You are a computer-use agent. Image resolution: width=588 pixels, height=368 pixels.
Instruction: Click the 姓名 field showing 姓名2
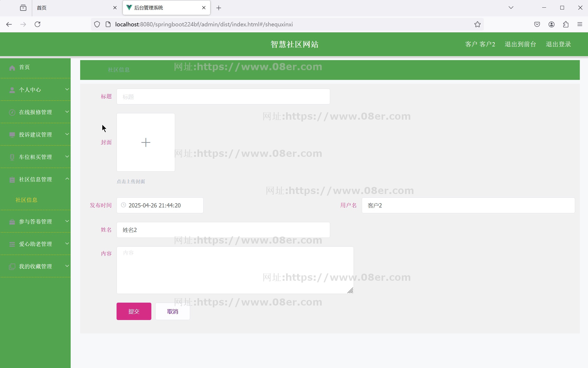pyautogui.click(x=223, y=230)
